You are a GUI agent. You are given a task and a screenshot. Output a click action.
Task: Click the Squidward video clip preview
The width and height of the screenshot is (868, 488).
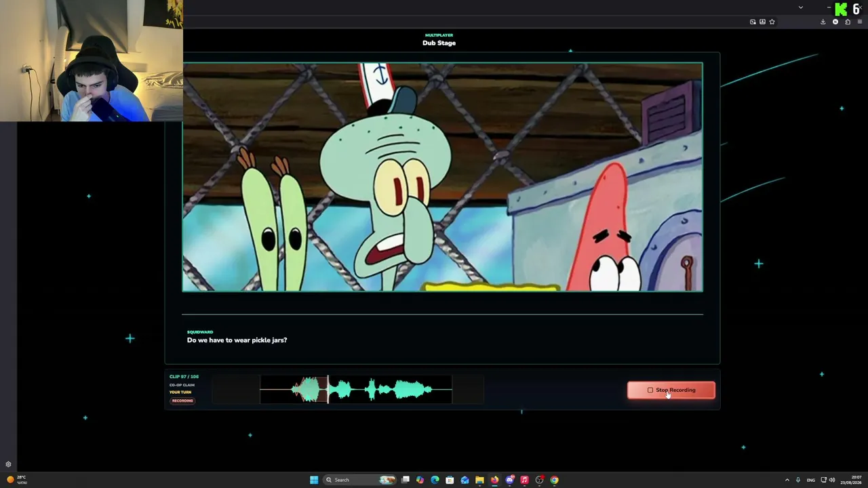pos(442,177)
